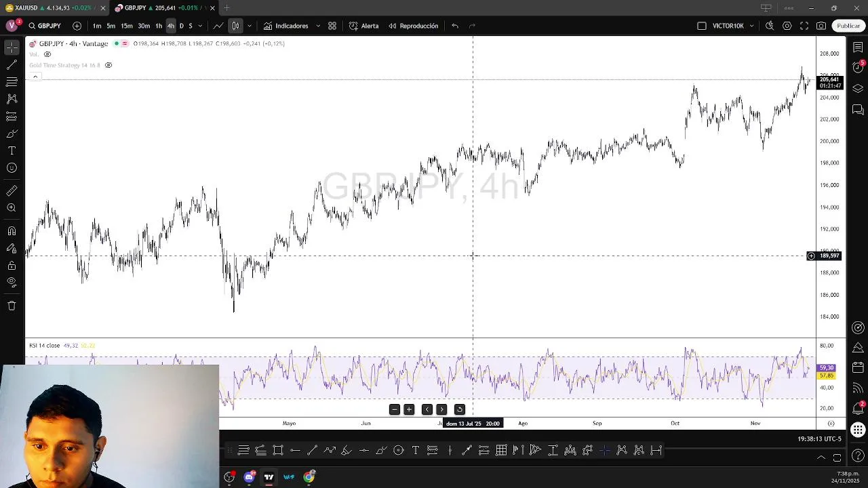
Task: Select the 4h timeframe
Action: click(170, 26)
